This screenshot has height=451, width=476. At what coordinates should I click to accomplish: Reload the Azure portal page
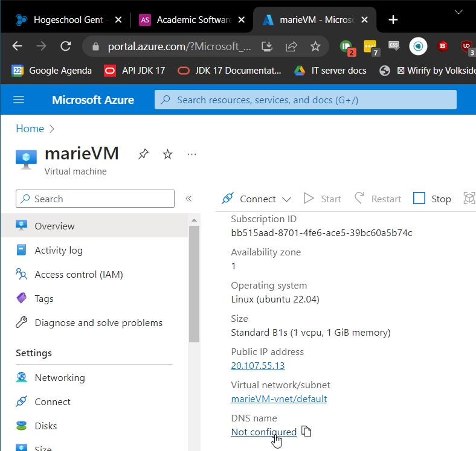coord(66,46)
